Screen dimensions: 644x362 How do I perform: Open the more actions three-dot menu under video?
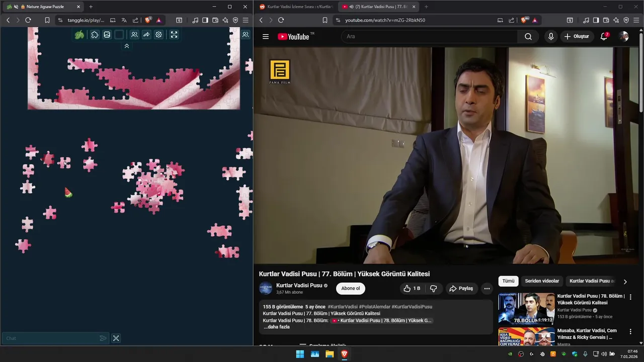487,289
